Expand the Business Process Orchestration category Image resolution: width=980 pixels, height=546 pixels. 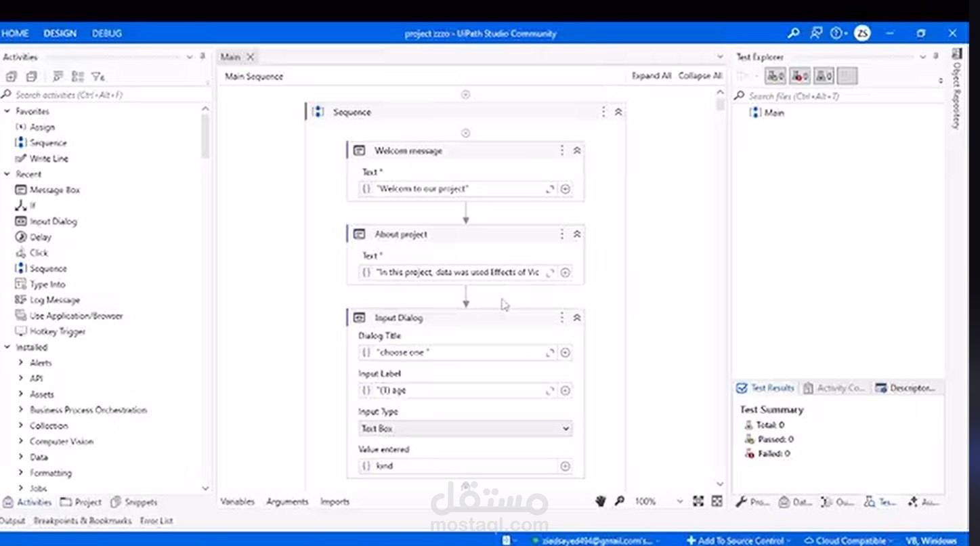[x=21, y=410]
